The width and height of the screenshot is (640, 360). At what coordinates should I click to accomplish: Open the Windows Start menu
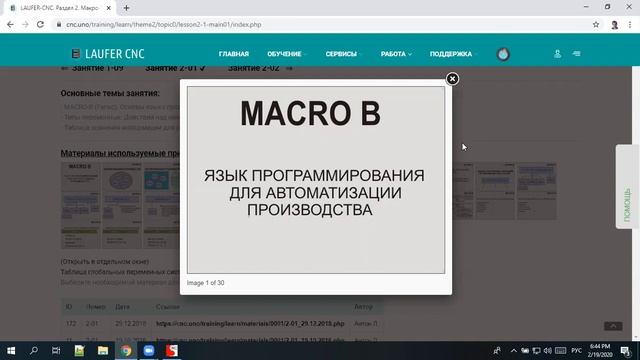11,351
